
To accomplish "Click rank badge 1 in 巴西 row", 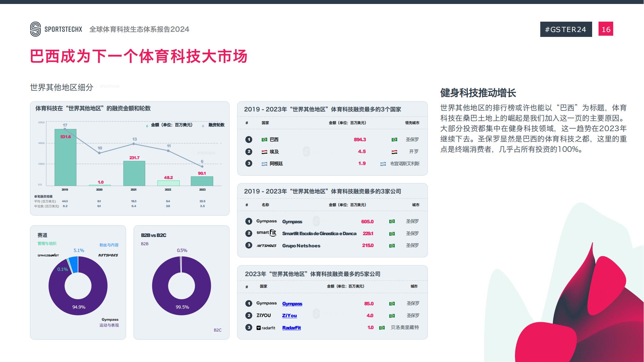I will (249, 139).
